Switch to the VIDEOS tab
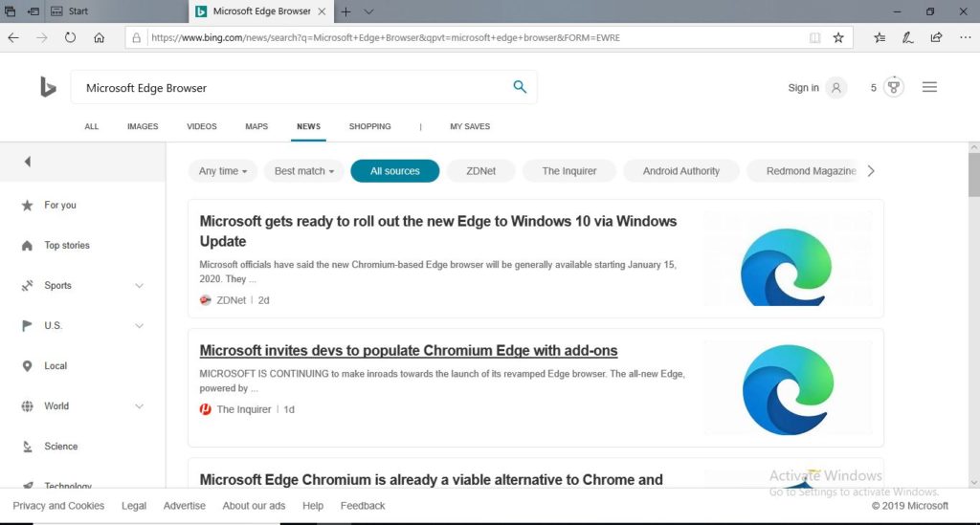Viewport: 980px width, 525px height. point(202,126)
